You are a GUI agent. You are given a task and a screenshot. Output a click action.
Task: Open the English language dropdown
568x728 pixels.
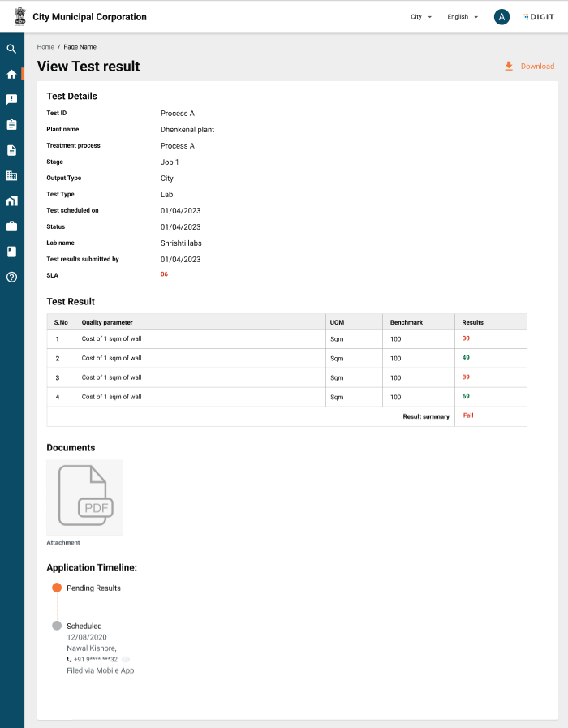(x=463, y=17)
